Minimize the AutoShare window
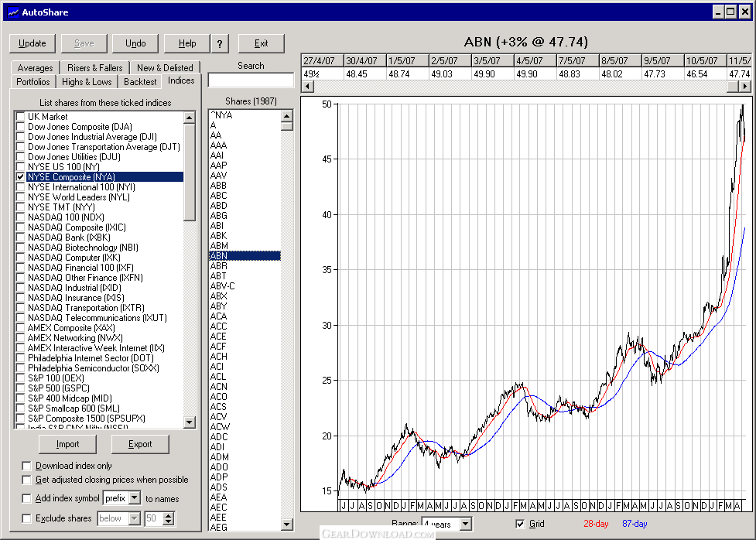 coord(718,12)
